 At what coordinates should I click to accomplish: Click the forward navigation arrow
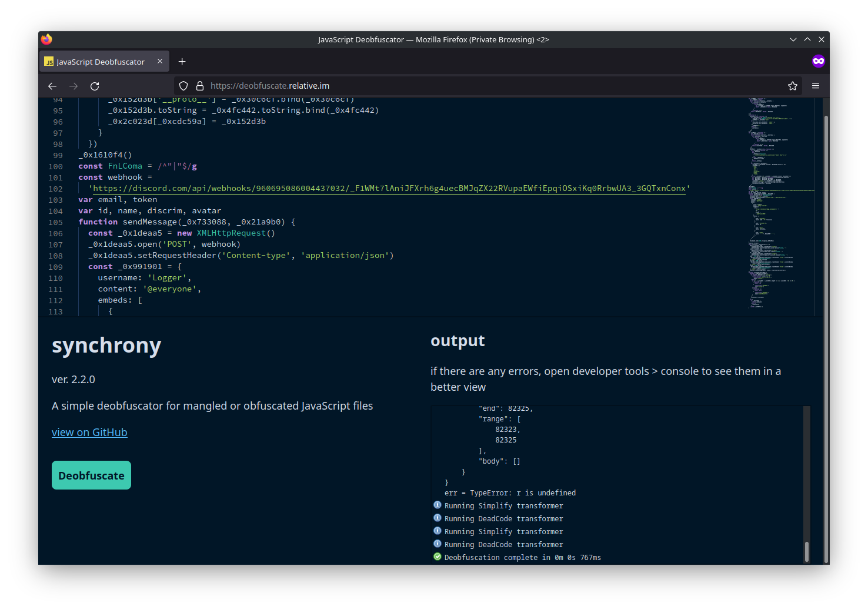tap(74, 86)
